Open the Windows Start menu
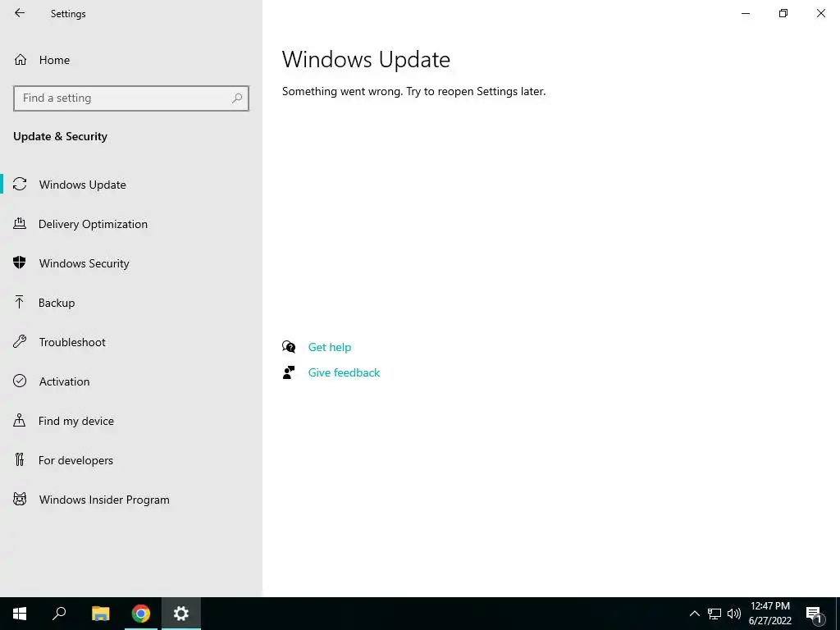 point(20,614)
